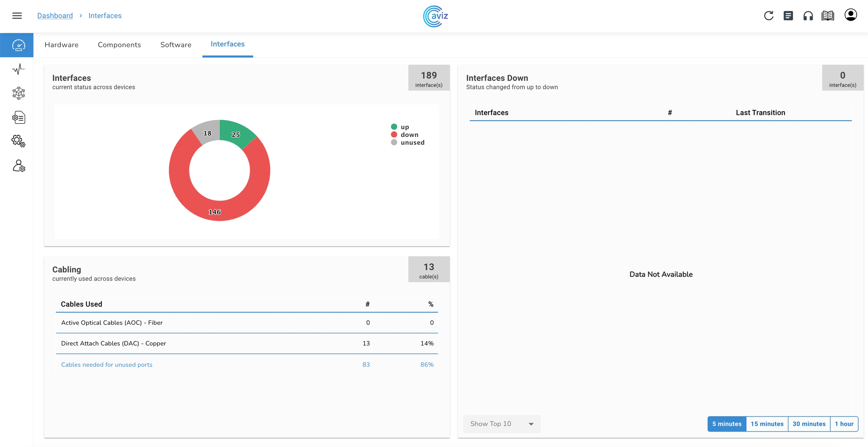
Task: Set the time range to 1 hour
Action: (844, 424)
